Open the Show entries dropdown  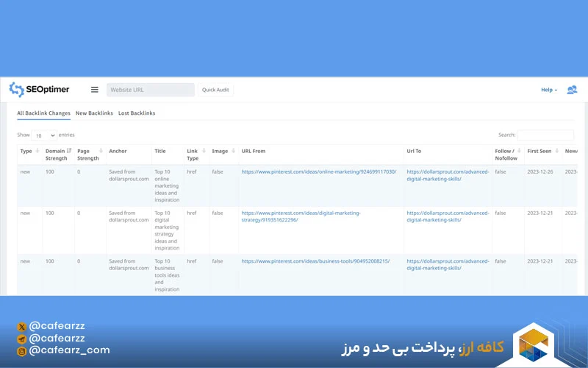pyautogui.click(x=44, y=135)
